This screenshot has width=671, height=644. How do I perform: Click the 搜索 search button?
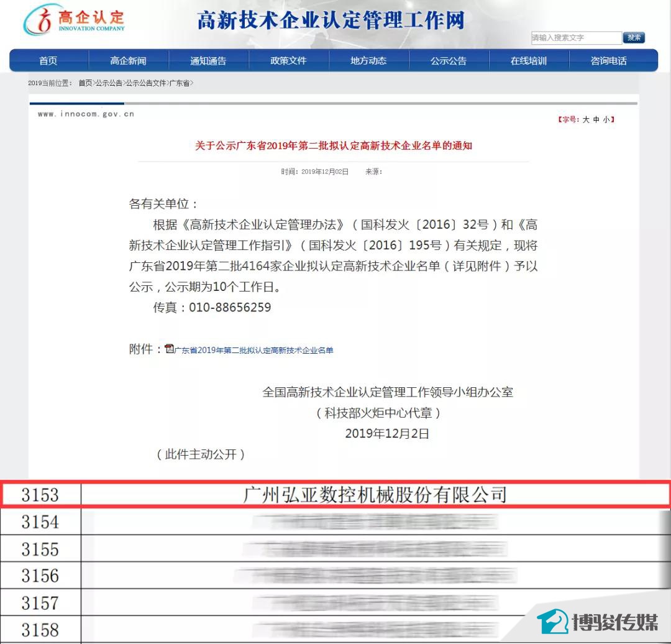coord(634,38)
